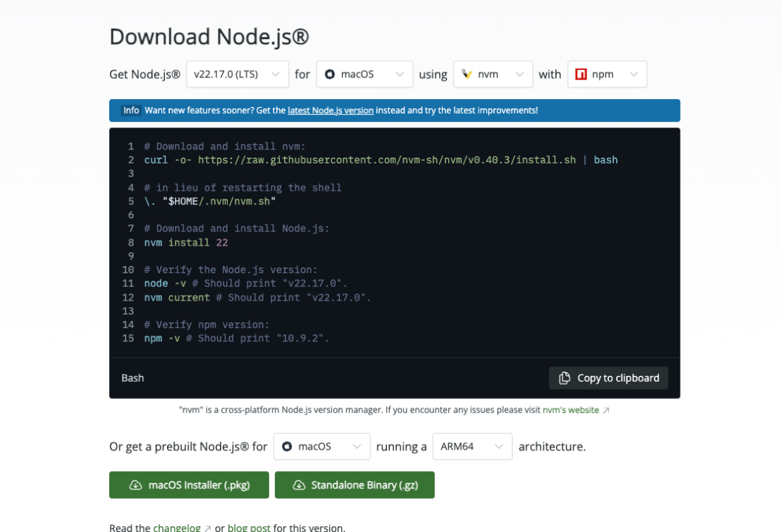Download the Standalone Binary (.gz)
Screen dimensions: 781x532
354,485
